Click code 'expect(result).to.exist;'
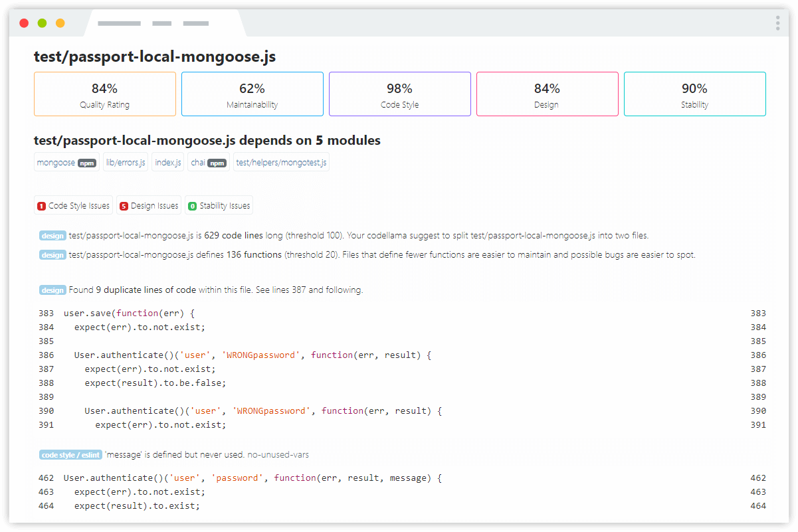The width and height of the screenshot is (798, 532). pos(137,506)
